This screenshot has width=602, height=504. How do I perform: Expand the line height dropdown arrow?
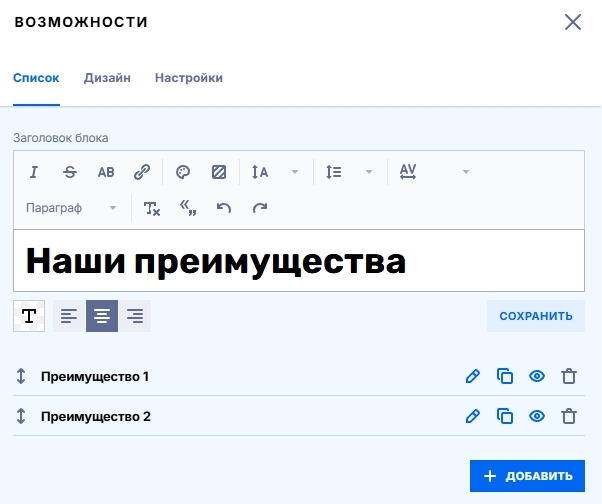tap(369, 172)
